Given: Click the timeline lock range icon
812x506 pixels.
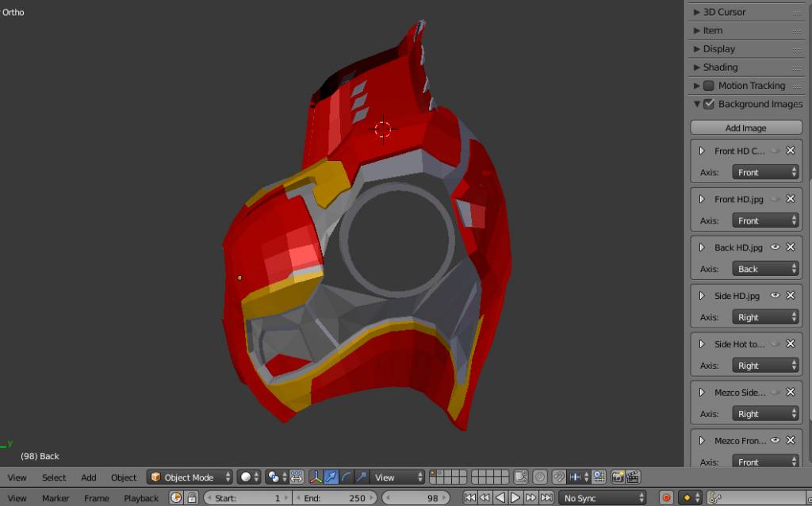Looking at the screenshot, I should [192, 498].
